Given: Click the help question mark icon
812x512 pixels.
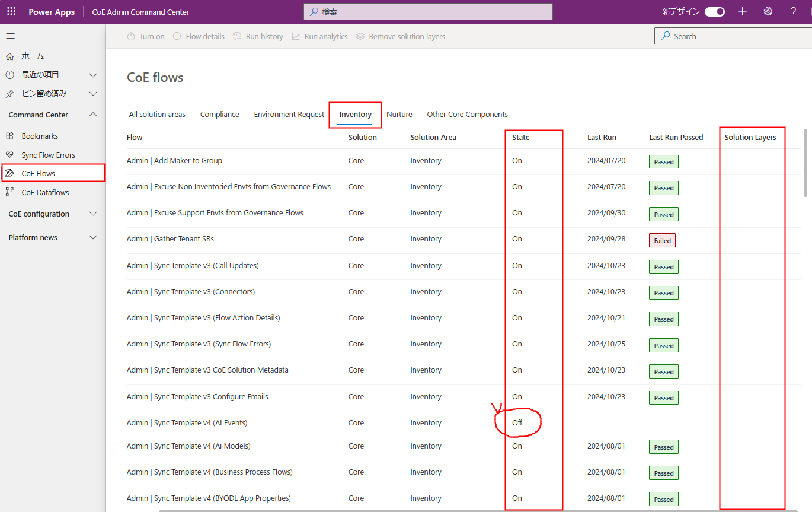Looking at the screenshot, I should pyautogui.click(x=794, y=12).
